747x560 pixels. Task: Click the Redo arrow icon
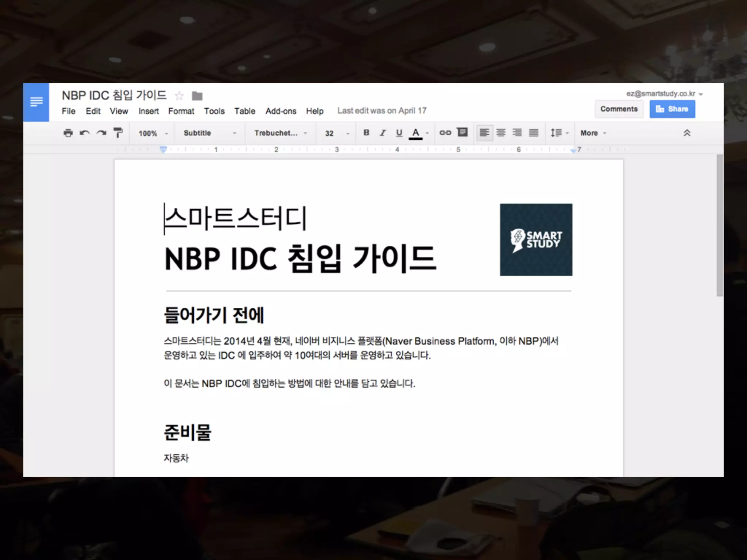(x=101, y=133)
